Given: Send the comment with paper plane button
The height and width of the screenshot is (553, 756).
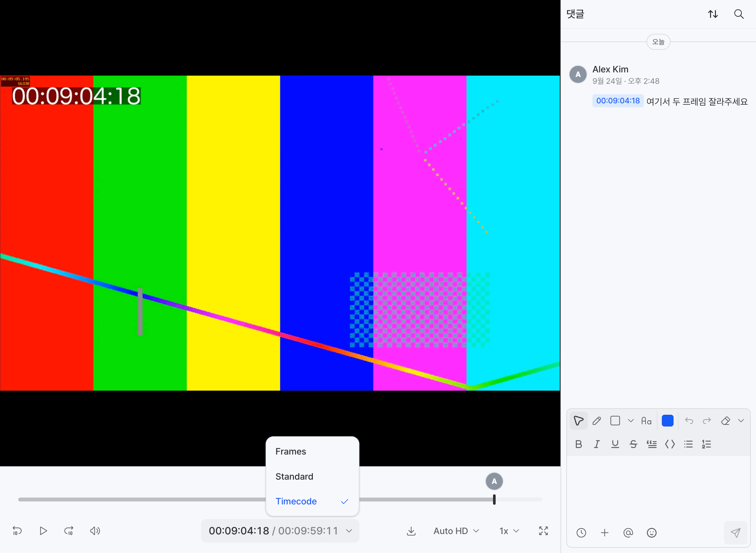Looking at the screenshot, I should pos(735,532).
